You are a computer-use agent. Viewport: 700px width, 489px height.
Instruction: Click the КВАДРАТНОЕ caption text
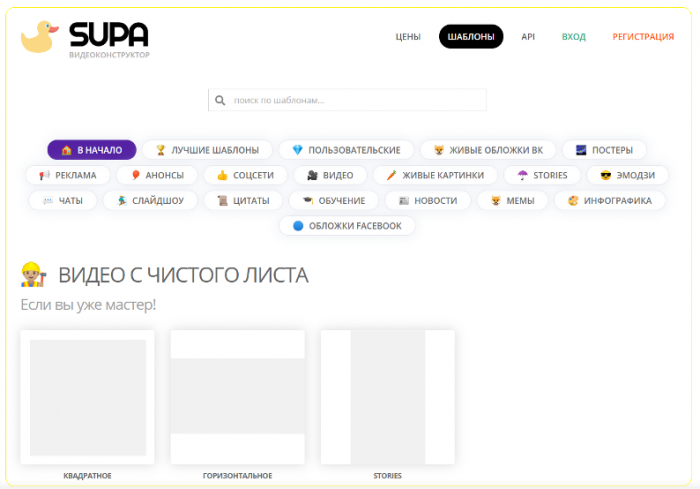pyautogui.click(x=88, y=476)
